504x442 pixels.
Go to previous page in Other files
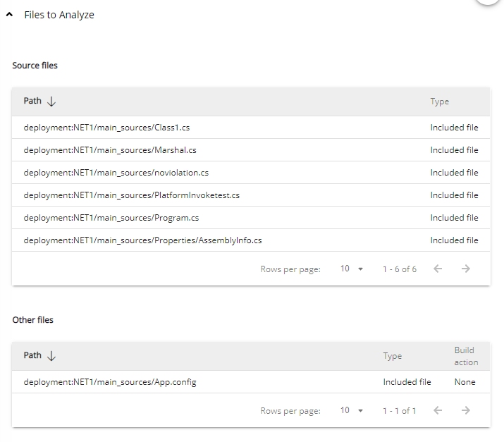coord(438,410)
